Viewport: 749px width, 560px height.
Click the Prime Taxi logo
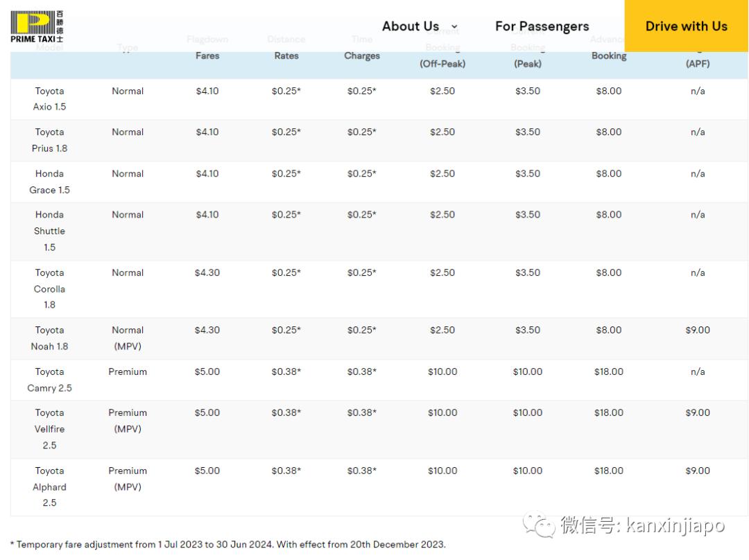37,26
